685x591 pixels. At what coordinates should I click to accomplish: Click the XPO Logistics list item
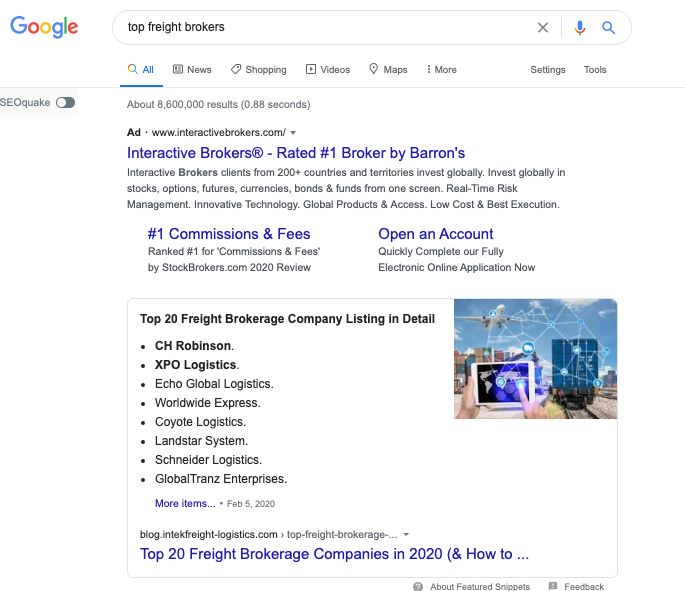pyautogui.click(x=197, y=365)
